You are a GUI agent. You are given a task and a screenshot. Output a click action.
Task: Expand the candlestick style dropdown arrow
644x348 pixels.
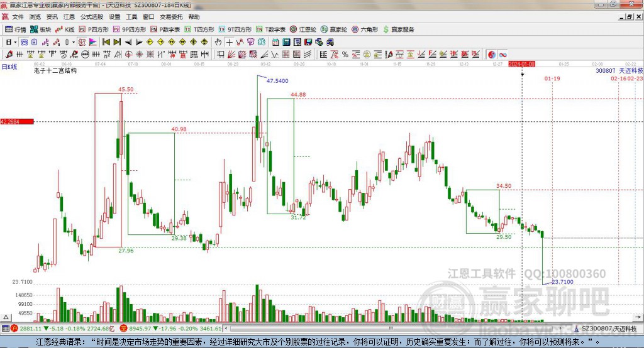[74, 42]
